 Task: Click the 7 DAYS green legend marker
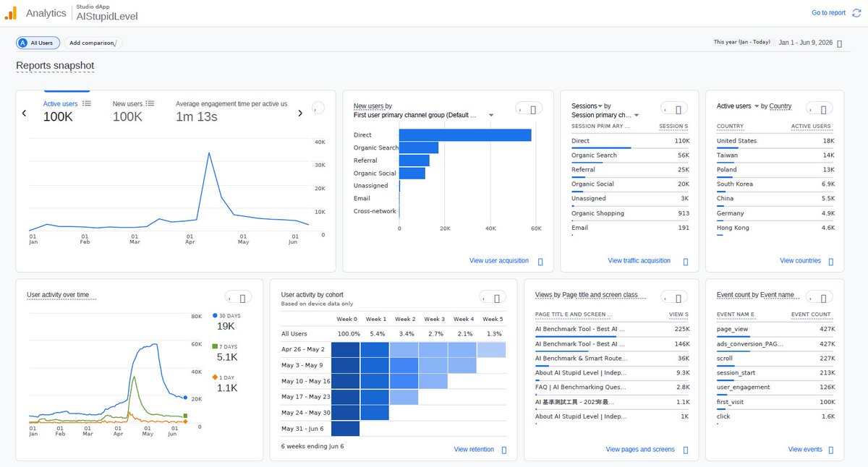coord(215,346)
